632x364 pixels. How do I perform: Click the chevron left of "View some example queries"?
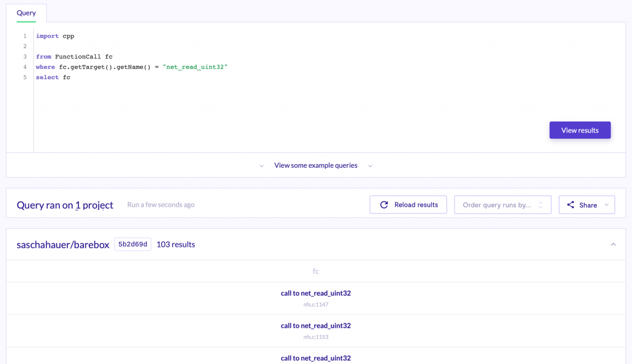pos(262,166)
